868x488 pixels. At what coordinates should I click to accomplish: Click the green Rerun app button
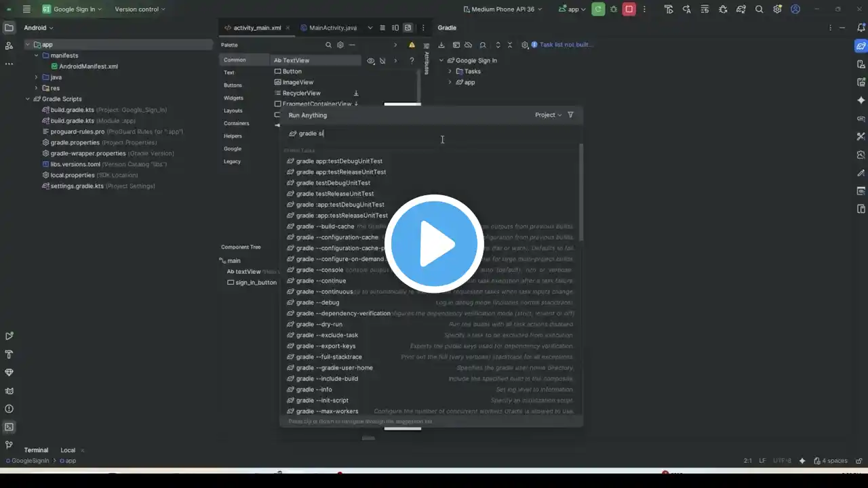(x=598, y=9)
